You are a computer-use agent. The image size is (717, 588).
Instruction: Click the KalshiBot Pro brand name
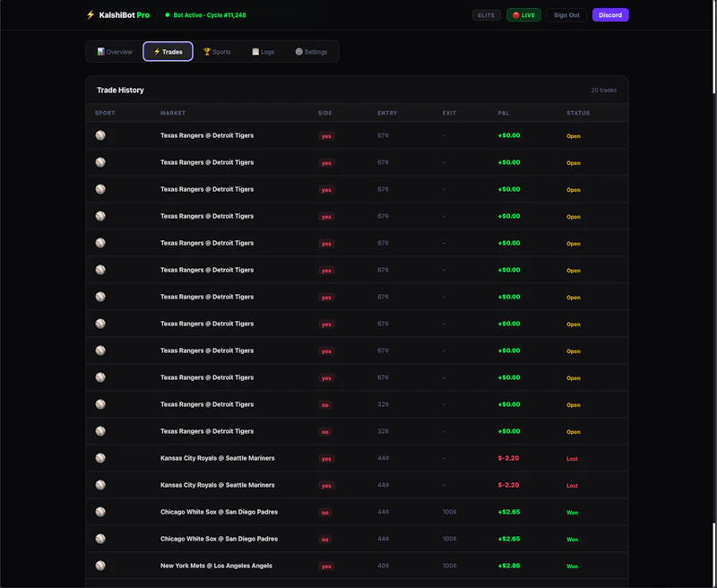125,15
